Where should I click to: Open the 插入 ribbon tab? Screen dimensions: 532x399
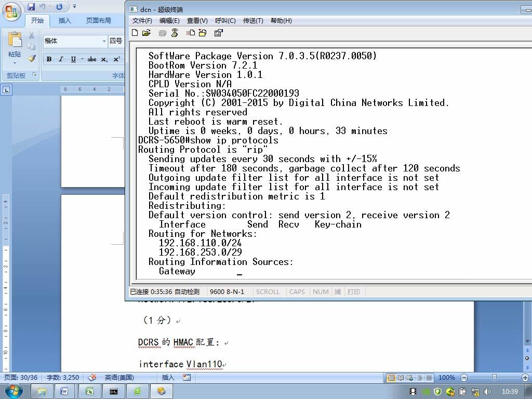tap(64, 21)
